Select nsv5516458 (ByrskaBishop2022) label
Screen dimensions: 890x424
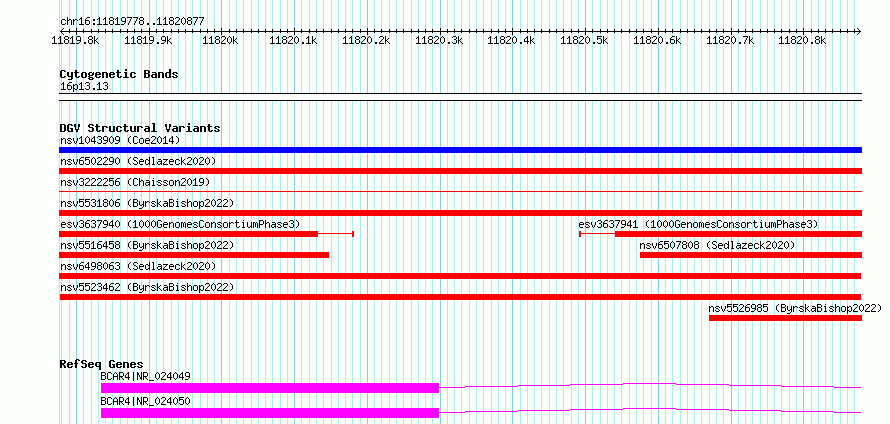(x=147, y=245)
